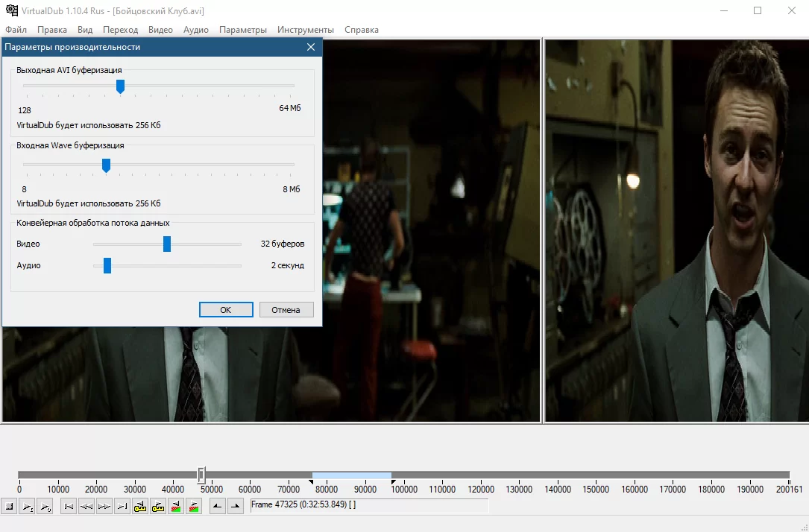This screenshot has width=809, height=532.
Task: Set selection start mark-in
Action: [x=217, y=507]
